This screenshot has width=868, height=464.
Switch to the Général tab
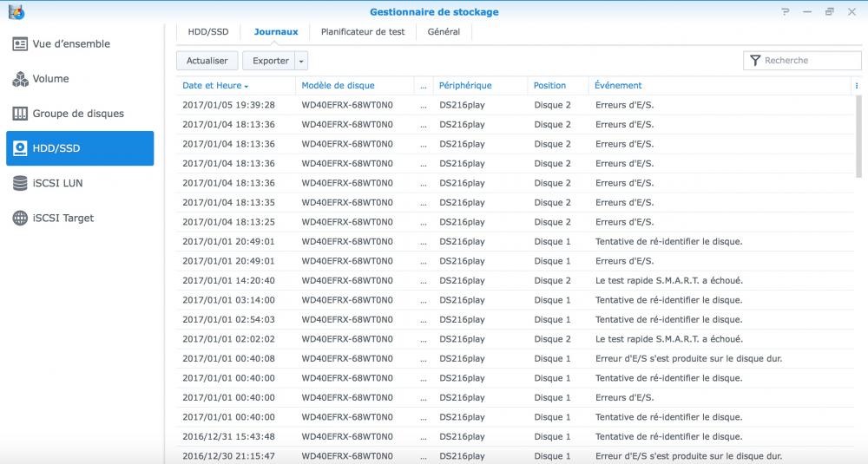(x=444, y=32)
